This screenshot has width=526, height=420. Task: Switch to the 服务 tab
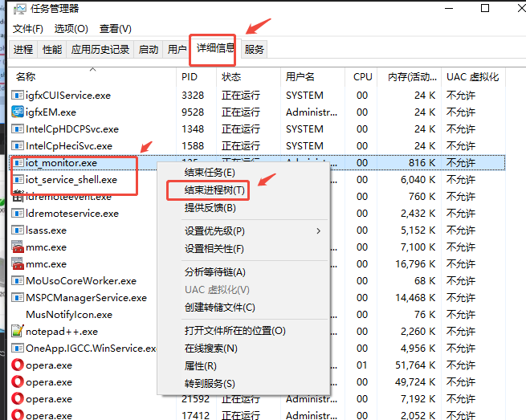pos(254,50)
